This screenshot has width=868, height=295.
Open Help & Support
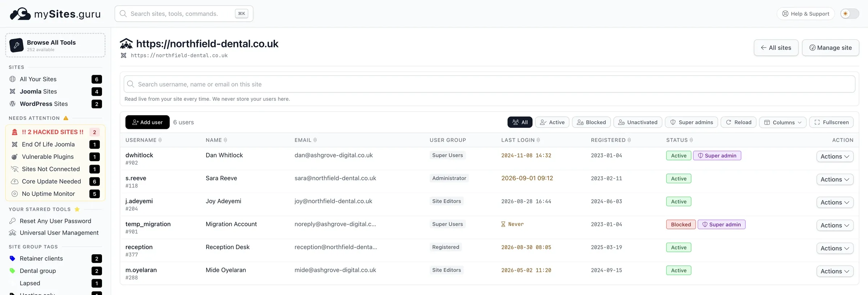tap(805, 14)
